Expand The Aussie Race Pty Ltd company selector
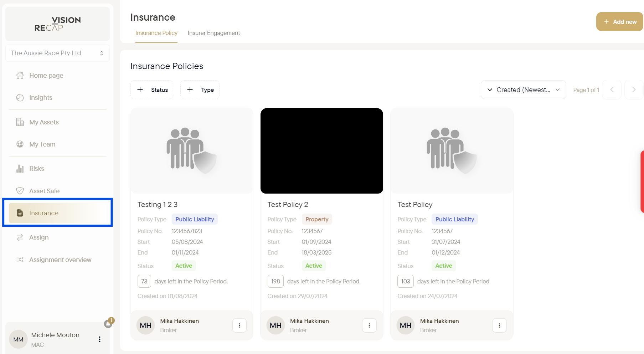Image resolution: width=644 pixels, height=354 pixels. tap(57, 53)
